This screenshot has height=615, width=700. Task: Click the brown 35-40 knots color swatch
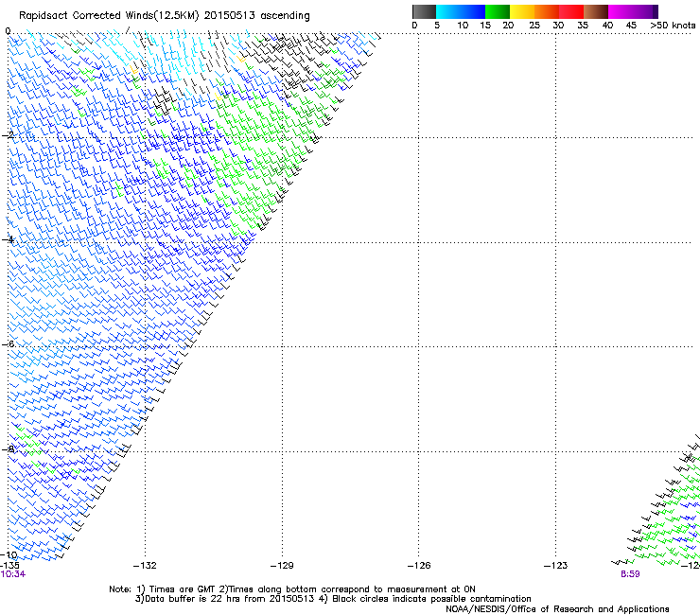pyautogui.click(x=596, y=11)
